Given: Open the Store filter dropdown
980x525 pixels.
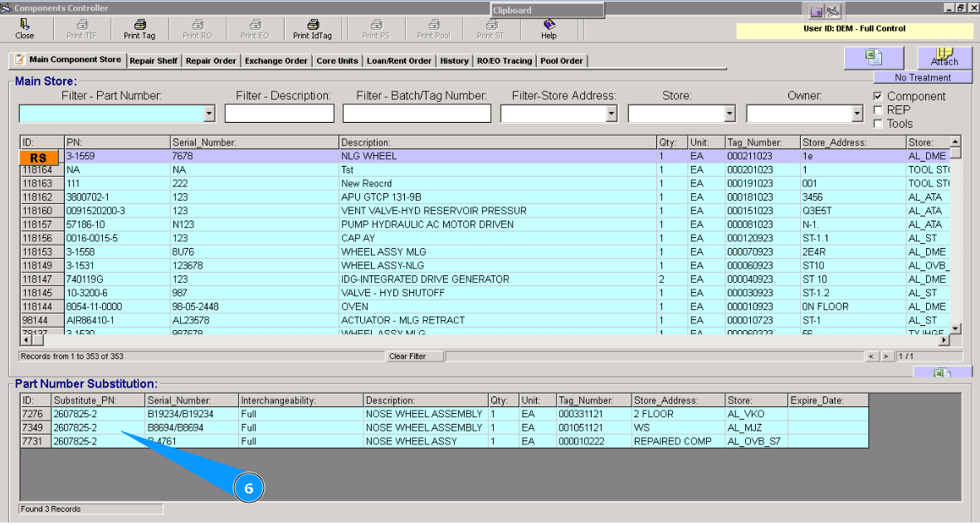Looking at the screenshot, I should click(730, 114).
